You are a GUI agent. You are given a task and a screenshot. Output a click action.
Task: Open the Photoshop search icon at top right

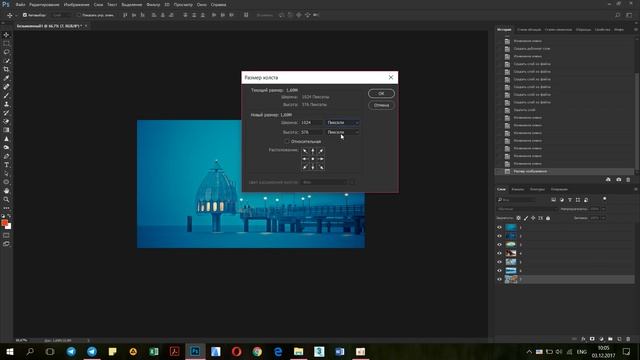pos(618,15)
